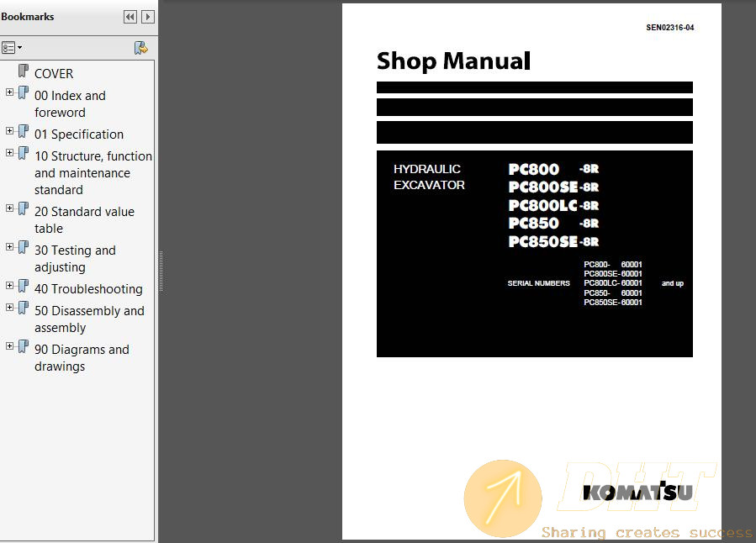Viewport: 756px width, 543px height.
Task: Click bookmark icon next to 40 Troubleshooting
Action: (x=24, y=286)
